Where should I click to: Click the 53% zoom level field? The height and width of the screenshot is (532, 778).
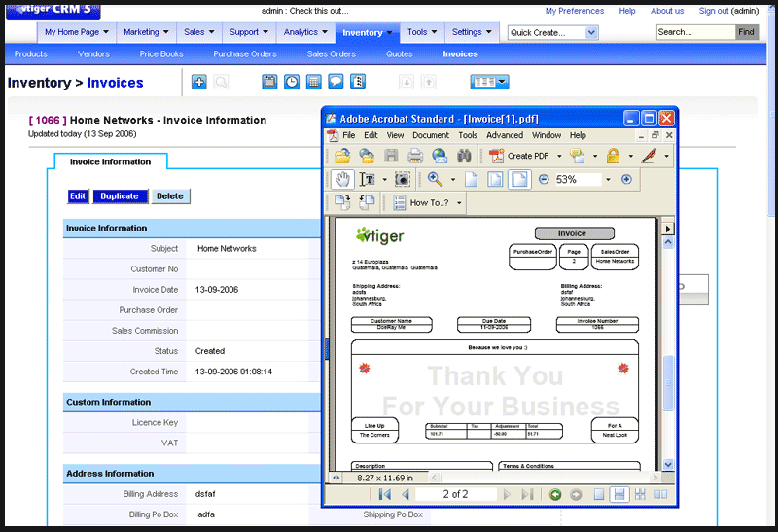[577, 179]
